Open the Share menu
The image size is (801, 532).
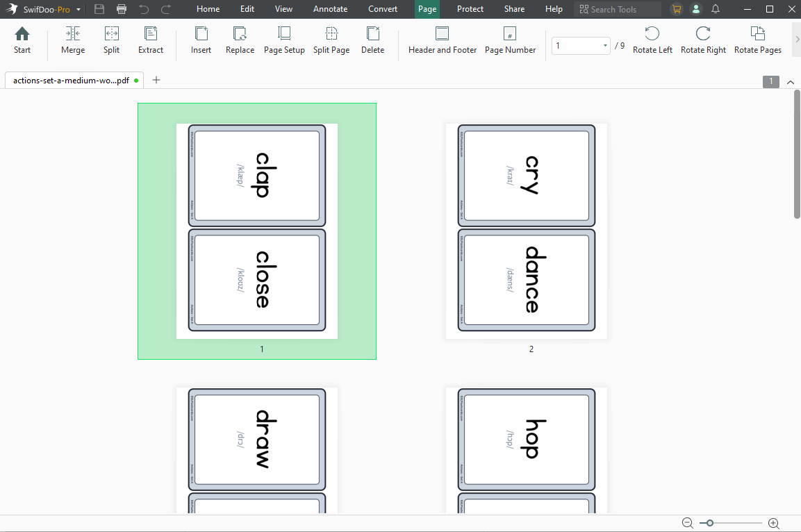[514, 9]
